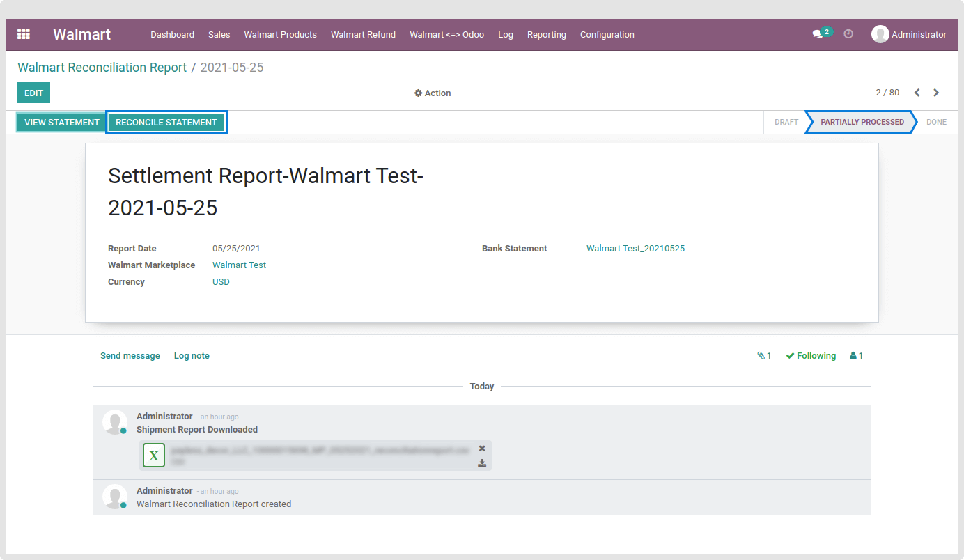Select the DONE status stage
The width and height of the screenshot is (964, 560).
(936, 122)
